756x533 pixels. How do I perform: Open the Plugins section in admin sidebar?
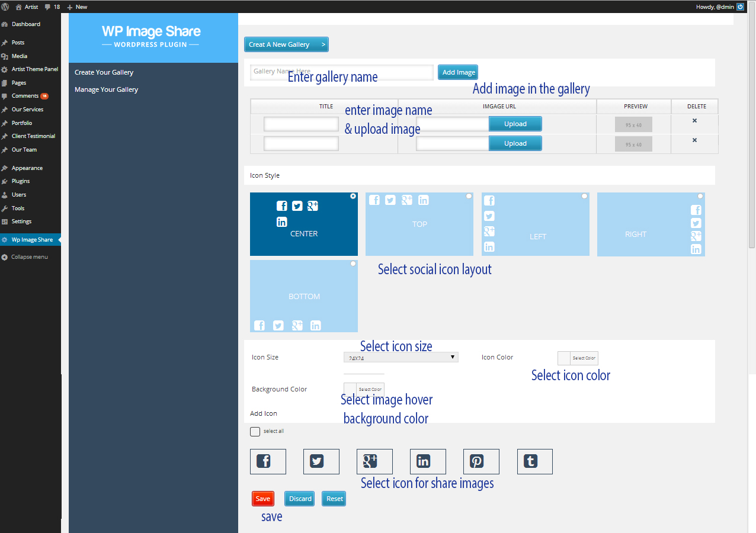[x=20, y=181]
